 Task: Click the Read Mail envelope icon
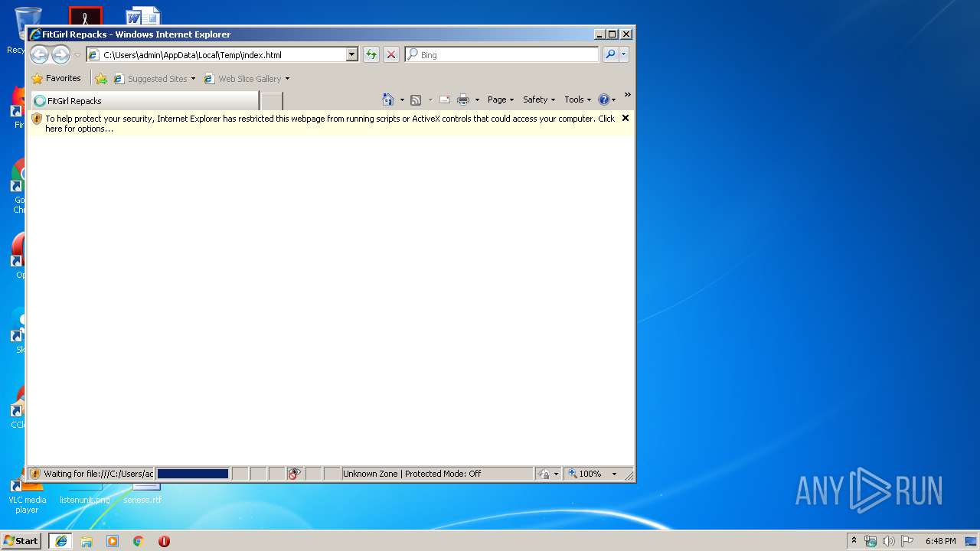pos(444,99)
